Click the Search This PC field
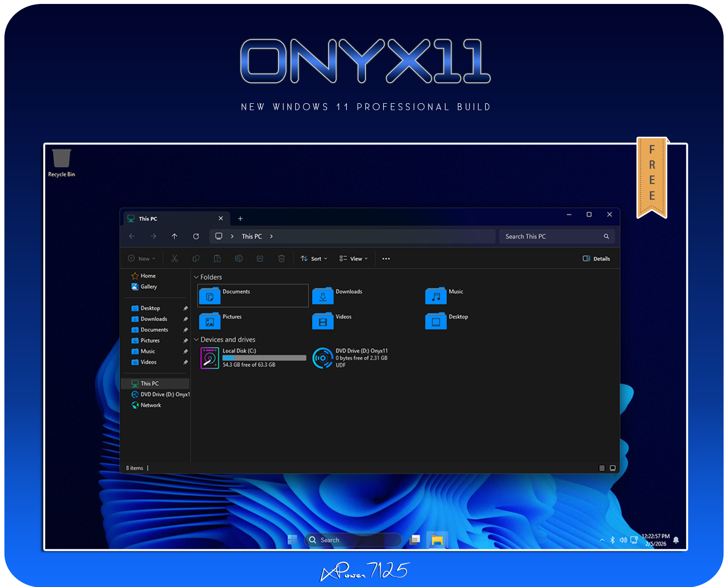This screenshot has height=587, width=728. (550, 236)
